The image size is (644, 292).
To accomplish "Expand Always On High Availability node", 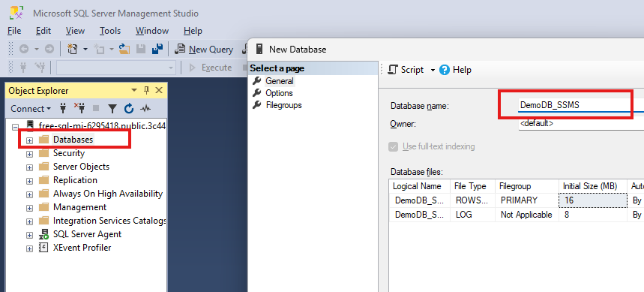I will (x=29, y=194).
